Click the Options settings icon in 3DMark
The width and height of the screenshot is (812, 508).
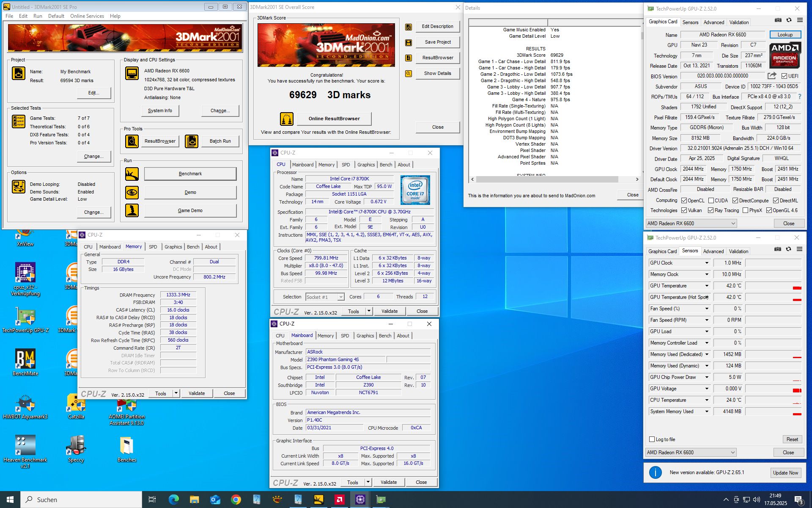coord(19,187)
